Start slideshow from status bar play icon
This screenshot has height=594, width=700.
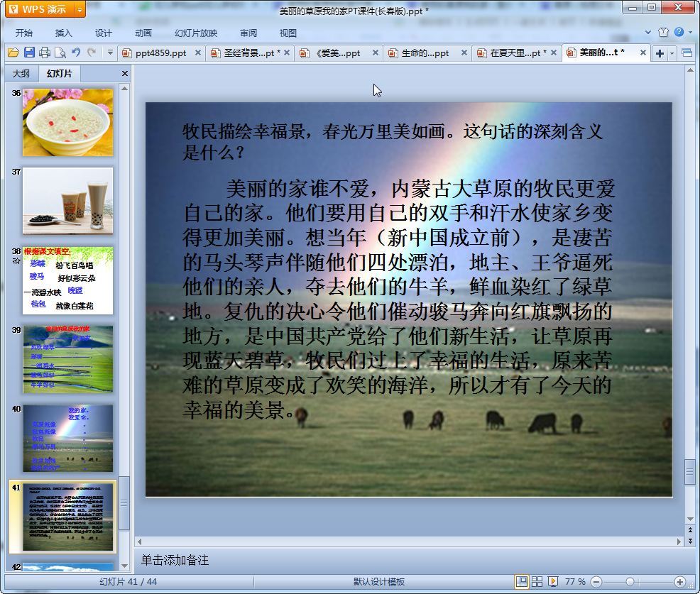click(552, 581)
